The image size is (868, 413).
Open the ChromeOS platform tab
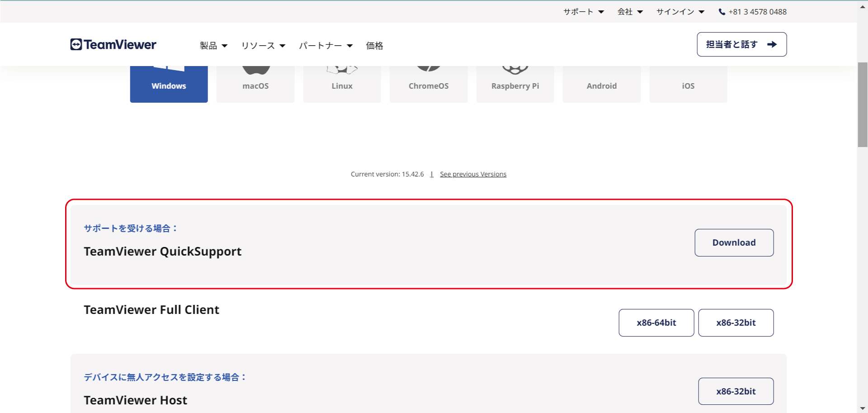(429, 85)
